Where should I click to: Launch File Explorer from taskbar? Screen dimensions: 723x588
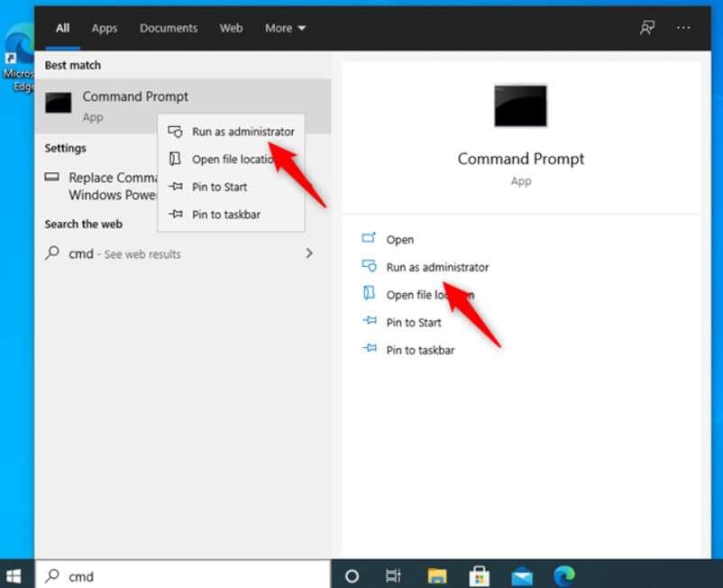[x=436, y=576]
